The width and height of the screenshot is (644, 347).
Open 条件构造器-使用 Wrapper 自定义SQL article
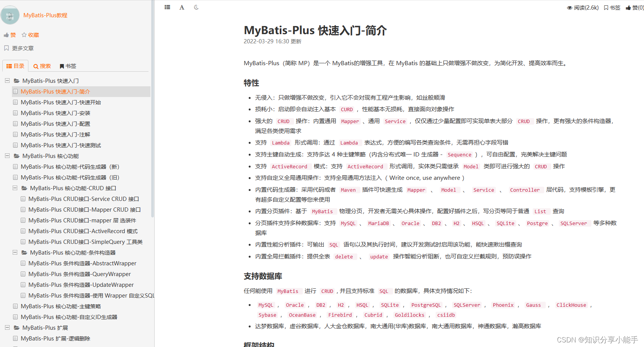pyautogui.click(x=91, y=296)
